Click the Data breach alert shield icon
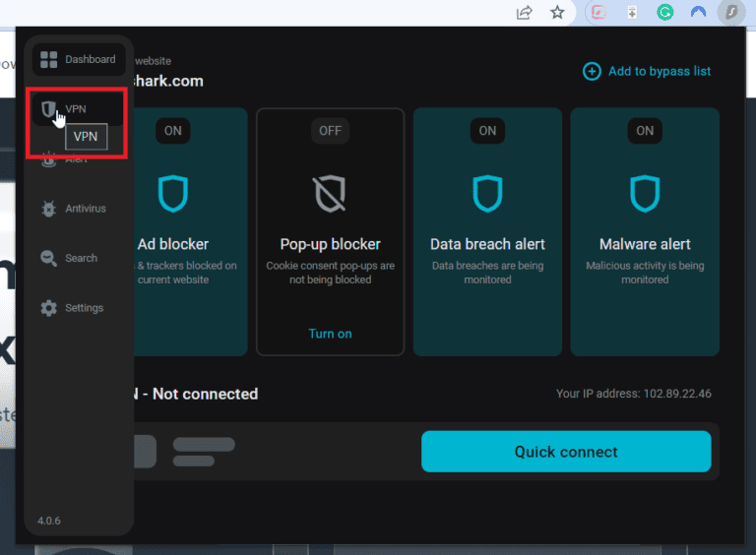 (487, 194)
